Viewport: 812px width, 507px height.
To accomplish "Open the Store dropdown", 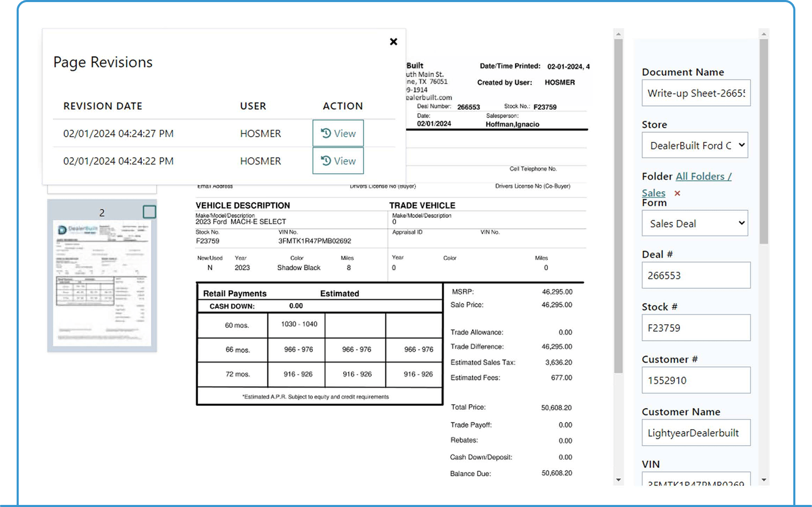I will pyautogui.click(x=695, y=145).
